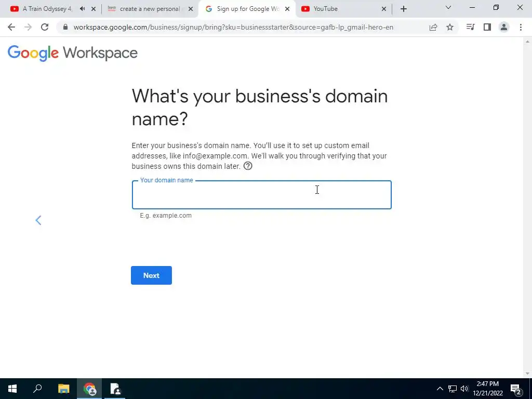Select the Sign up for Google Workspace tab

(247, 9)
